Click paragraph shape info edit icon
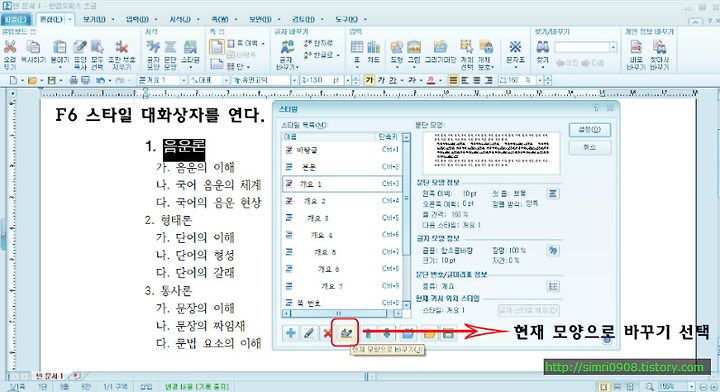The width and height of the screenshot is (720, 392). coord(553,194)
